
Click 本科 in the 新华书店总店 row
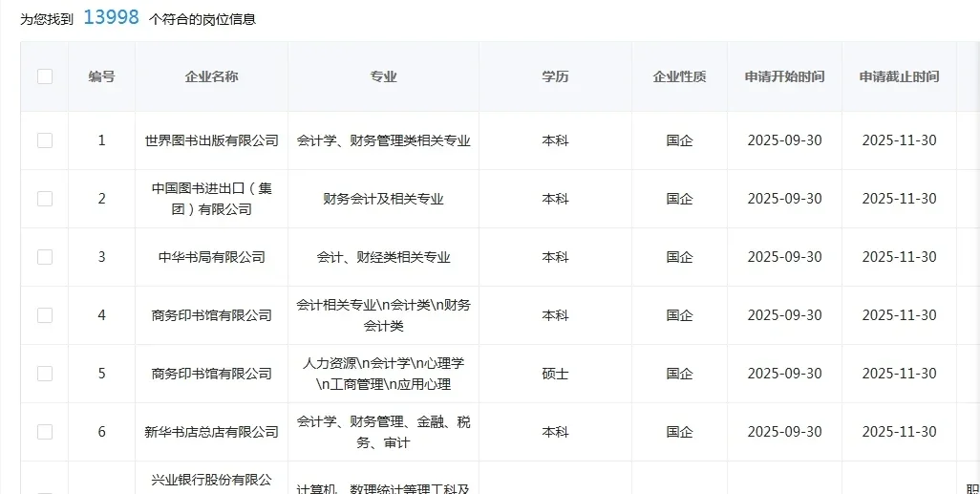click(x=555, y=432)
